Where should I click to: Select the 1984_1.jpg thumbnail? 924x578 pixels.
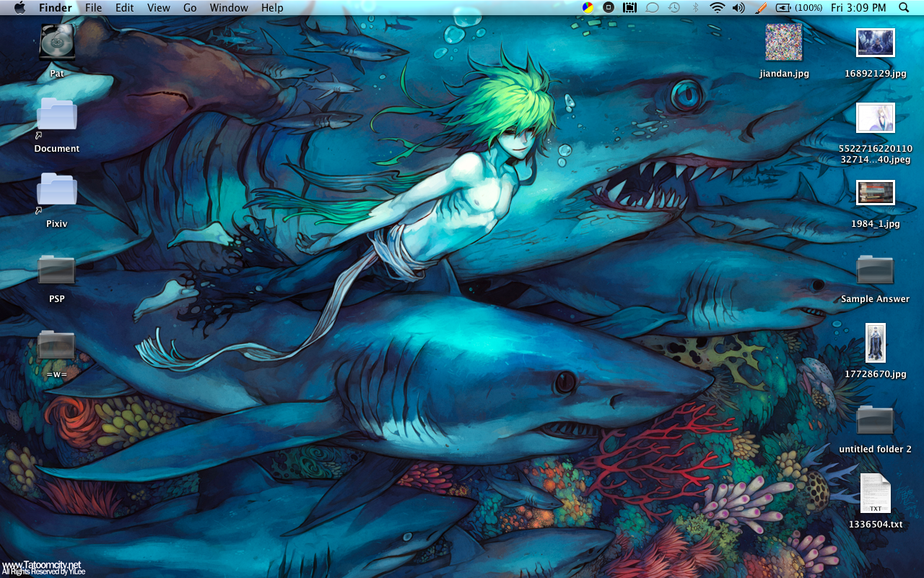(x=876, y=193)
